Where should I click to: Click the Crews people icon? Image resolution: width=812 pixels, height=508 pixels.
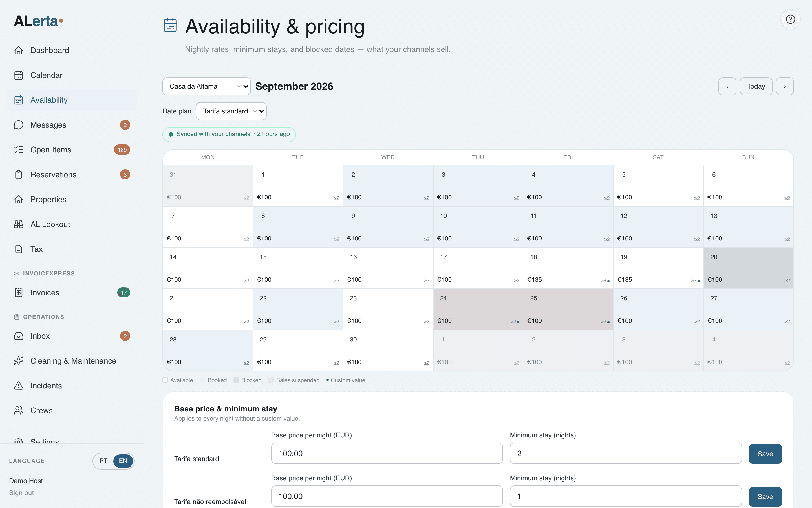tap(18, 411)
